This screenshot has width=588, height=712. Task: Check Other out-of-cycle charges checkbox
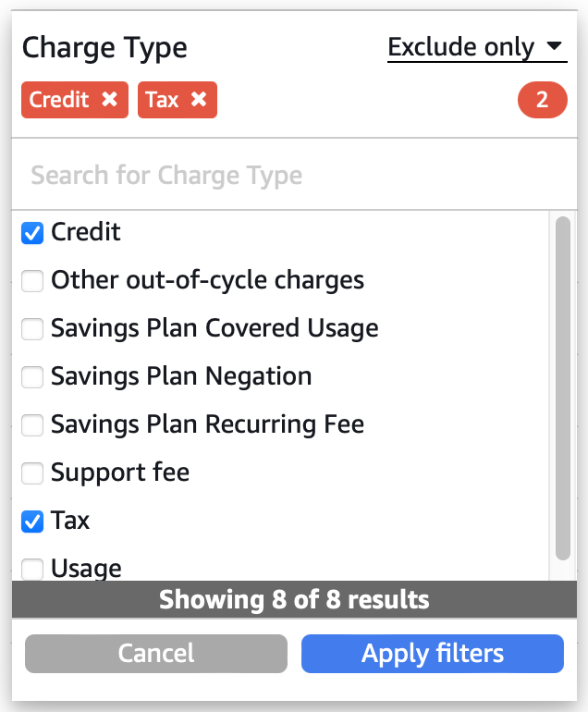[32, 281]
